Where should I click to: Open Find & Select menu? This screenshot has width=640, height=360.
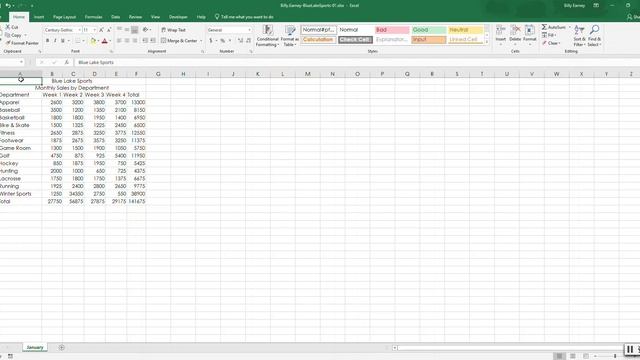click(594, 36)
